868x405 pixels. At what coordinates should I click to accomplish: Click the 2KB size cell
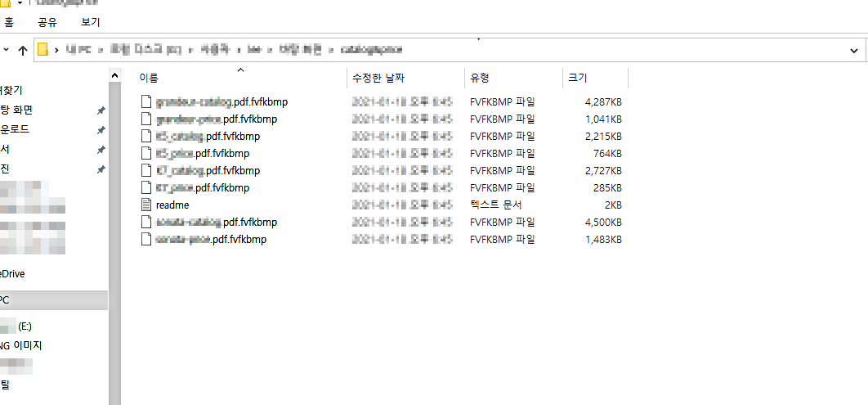[613, 205]
